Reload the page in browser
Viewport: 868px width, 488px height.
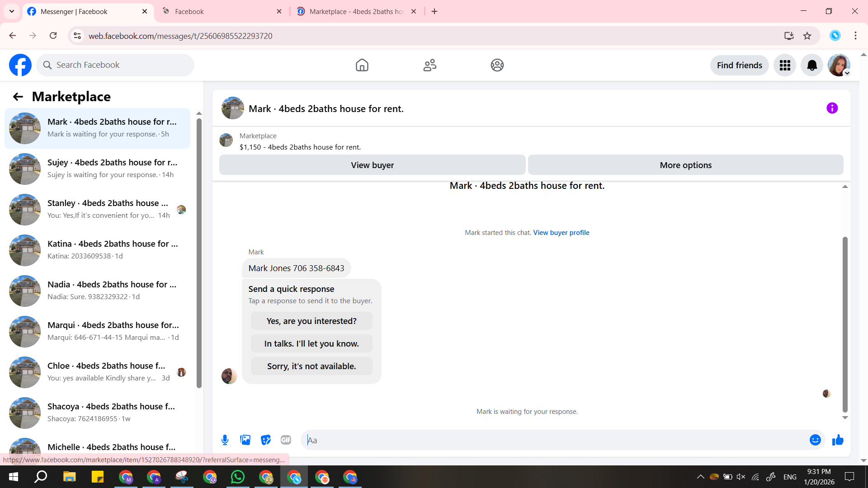53,36
